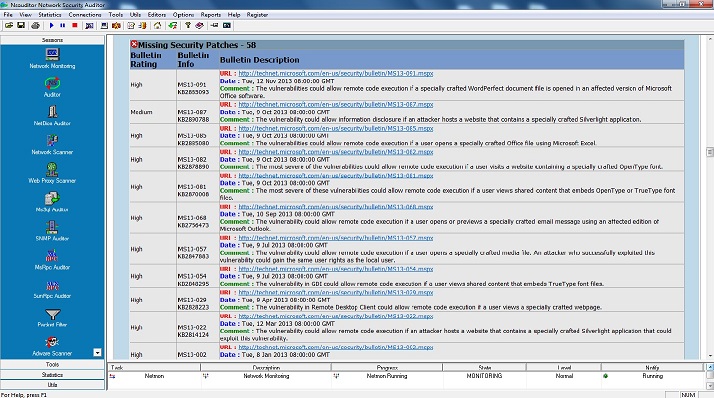Viewport: 714px width, 398px height.
Task: Open the Editors menu
Action: [157, 15]
